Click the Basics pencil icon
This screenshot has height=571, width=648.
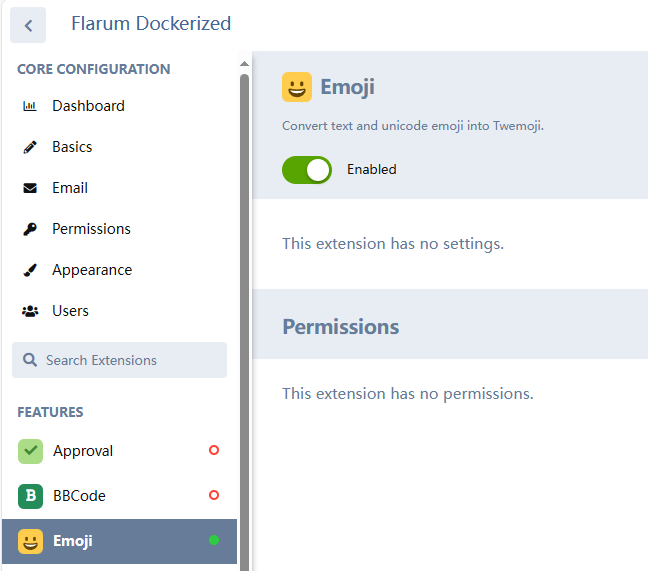pos(30,147)
